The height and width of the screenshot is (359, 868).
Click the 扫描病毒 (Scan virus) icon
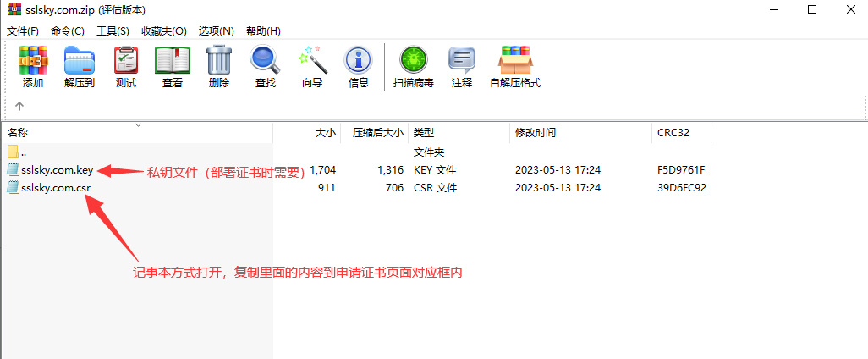tap(413, 60)
